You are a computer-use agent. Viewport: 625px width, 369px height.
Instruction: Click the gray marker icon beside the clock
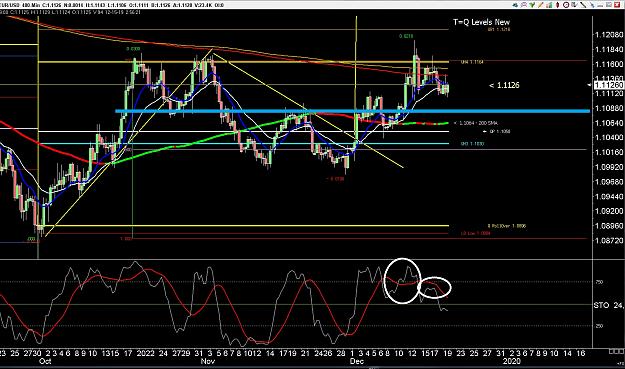[575, 5]
